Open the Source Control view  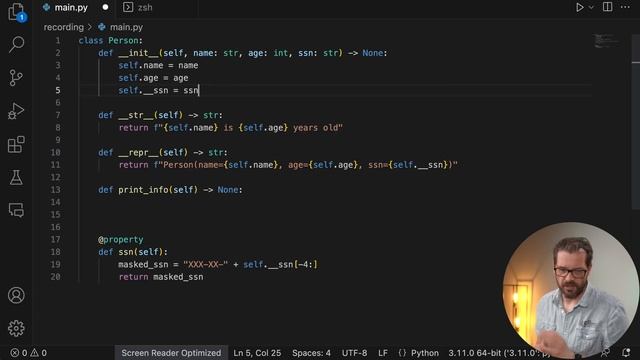(16, 78)
